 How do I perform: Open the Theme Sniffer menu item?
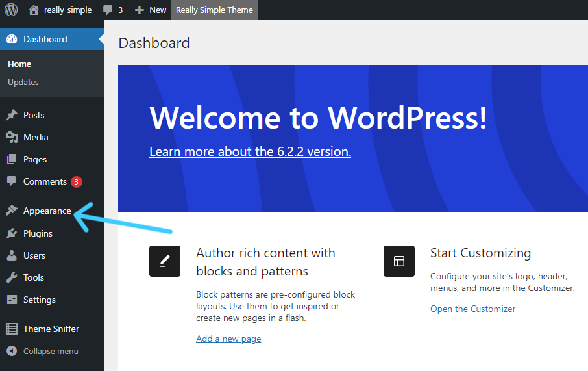[x=52, y=329]
